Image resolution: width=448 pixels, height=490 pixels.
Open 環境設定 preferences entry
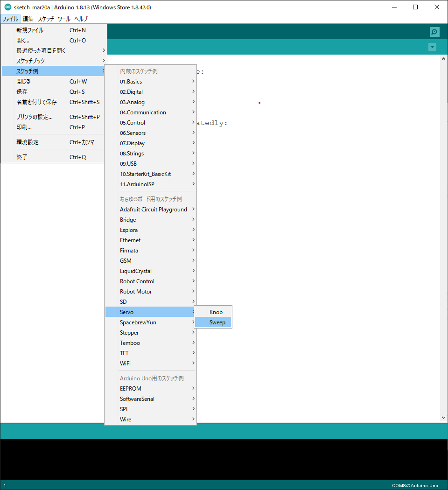pyautogui.click(x=54, y=142)
